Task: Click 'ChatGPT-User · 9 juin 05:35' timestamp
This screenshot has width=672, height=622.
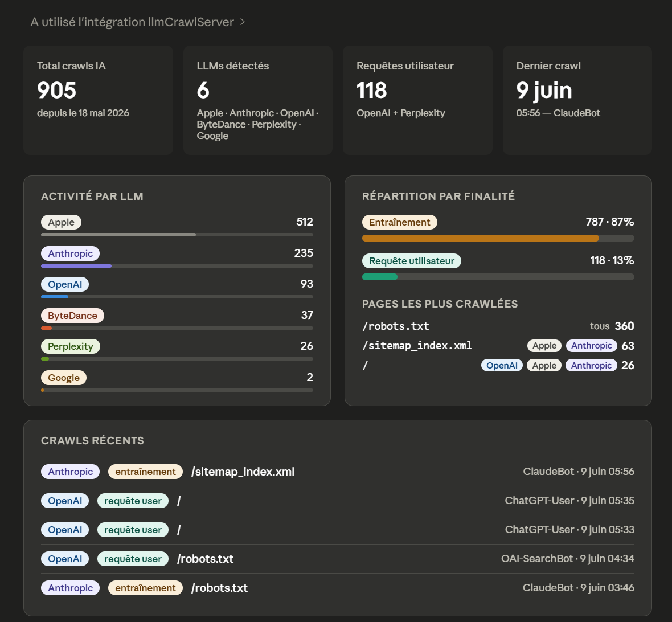Action: pos(569,500)
